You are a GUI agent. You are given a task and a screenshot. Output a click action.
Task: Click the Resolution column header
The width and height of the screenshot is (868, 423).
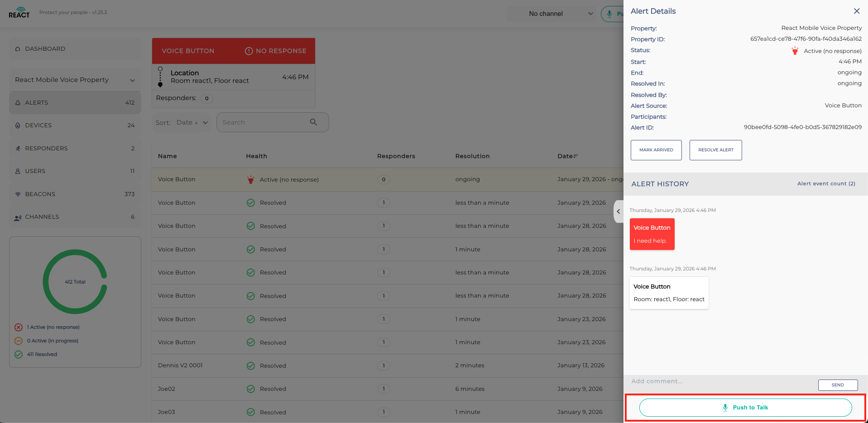473,156
